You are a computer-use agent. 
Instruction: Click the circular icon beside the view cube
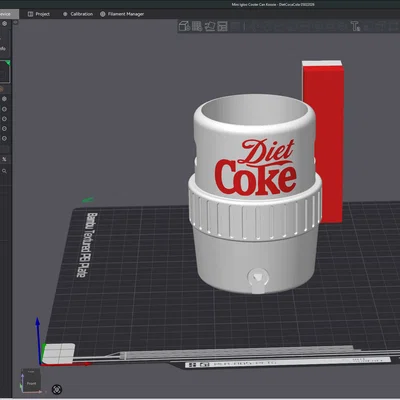pos(57,389)
